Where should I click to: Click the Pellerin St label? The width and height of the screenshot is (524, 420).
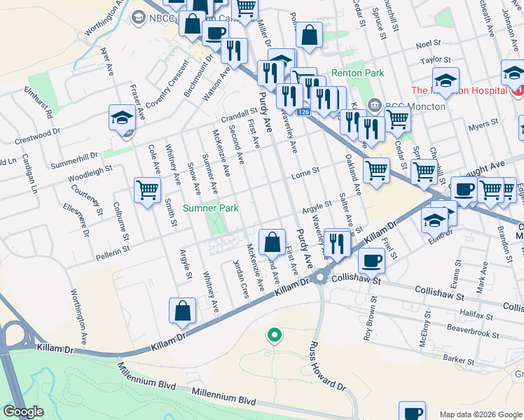click(113, 253)
